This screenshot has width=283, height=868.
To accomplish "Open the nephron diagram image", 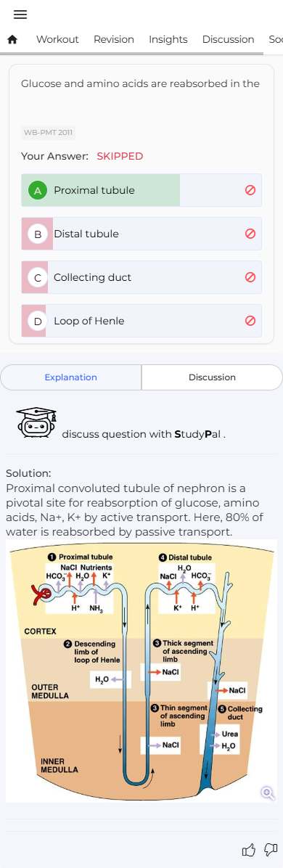I will click(141, 671).
